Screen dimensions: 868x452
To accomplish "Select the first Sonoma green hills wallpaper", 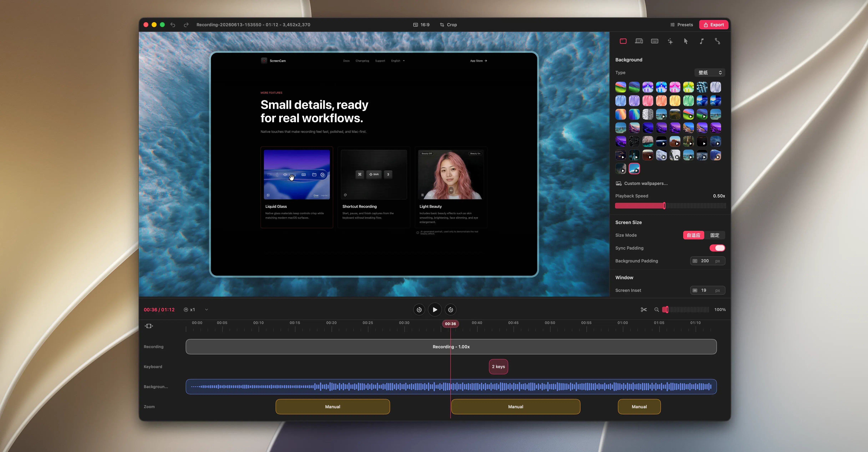I will coord(621,87).
